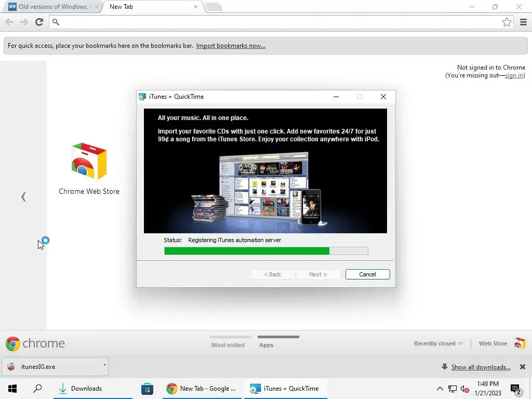Screen dimensions: 532x399
Task: Minimize the iTunes + QuickTime installer window
Action: [x=336, y=97]
